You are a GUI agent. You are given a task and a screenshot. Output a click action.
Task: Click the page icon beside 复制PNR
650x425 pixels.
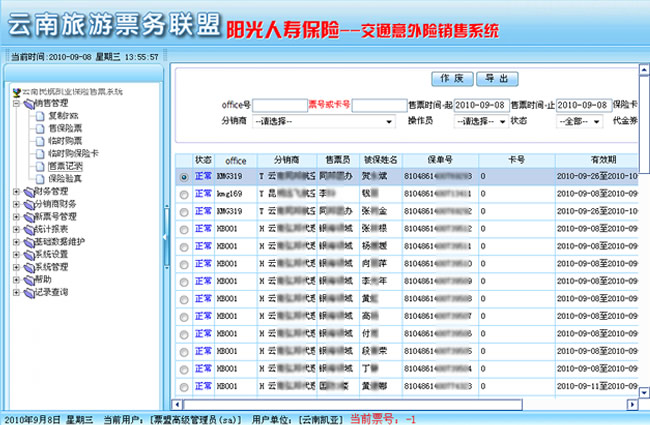[x=40, y=116]
